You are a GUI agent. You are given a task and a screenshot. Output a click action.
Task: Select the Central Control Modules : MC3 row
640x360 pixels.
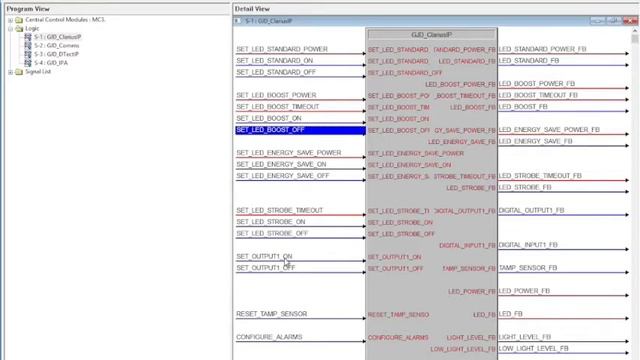click(x=65, y=20)
